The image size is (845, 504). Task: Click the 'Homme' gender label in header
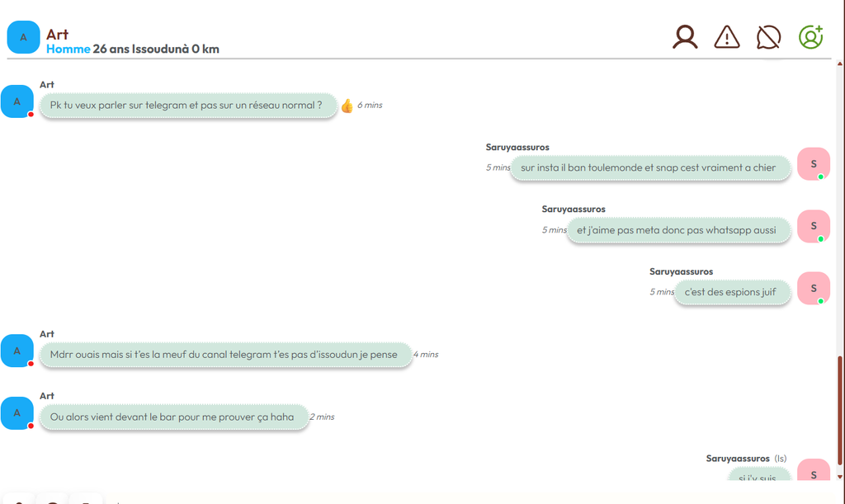tap(68, 49)
